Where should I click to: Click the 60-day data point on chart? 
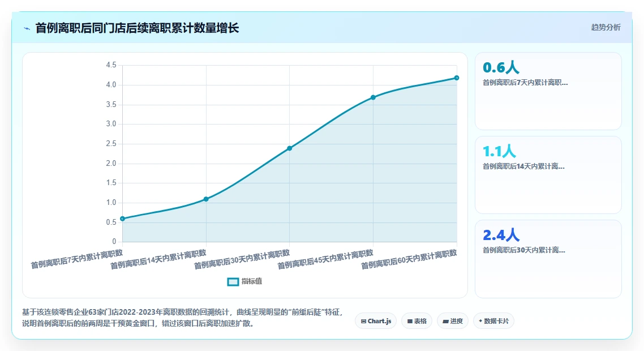(456, 78)
